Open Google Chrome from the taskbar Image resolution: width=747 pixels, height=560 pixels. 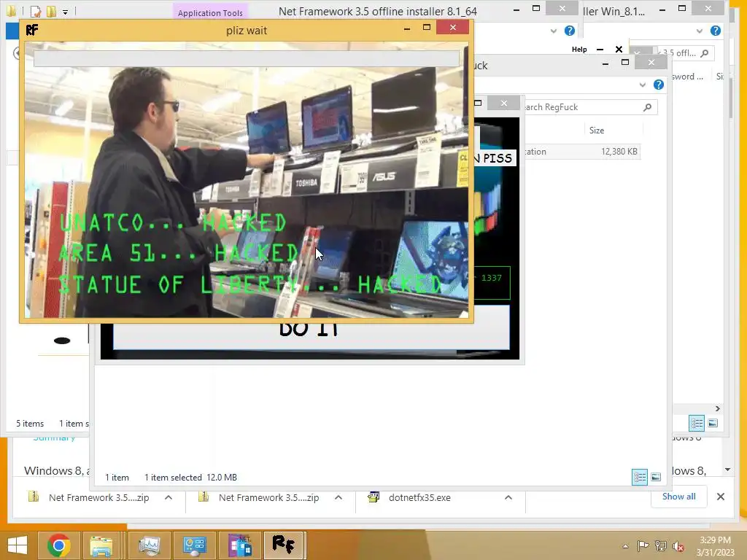[x=58, y=545]
